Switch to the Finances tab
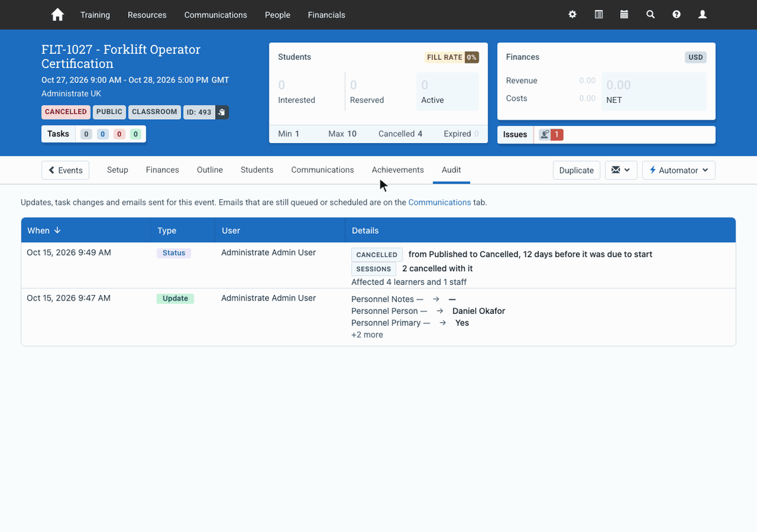 (x=162, y=170)
